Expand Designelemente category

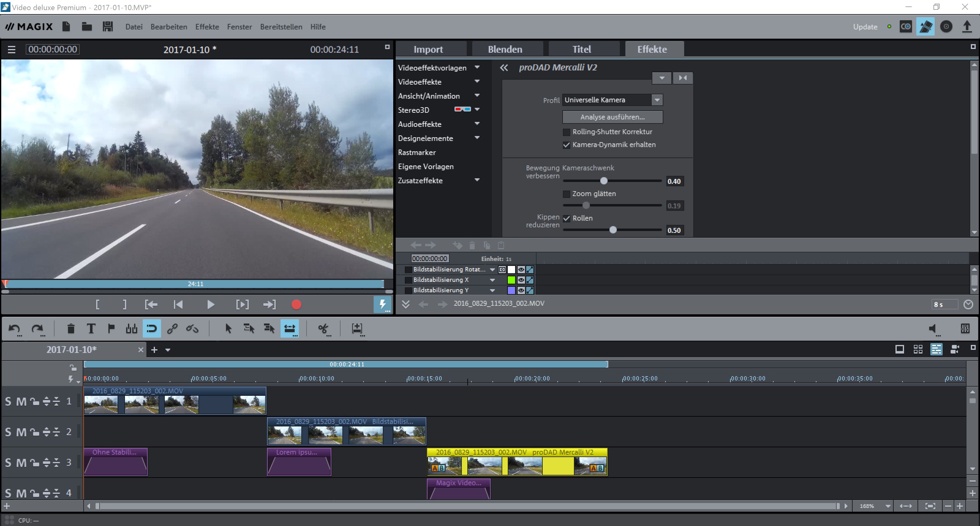pos(477,138)
